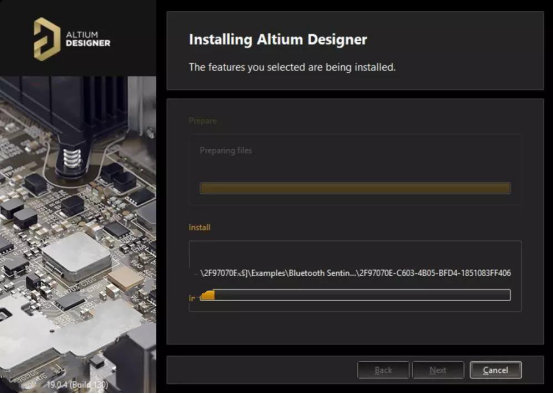Click the greyed-out Next button
553x394 pixels.
click(438, 370)
